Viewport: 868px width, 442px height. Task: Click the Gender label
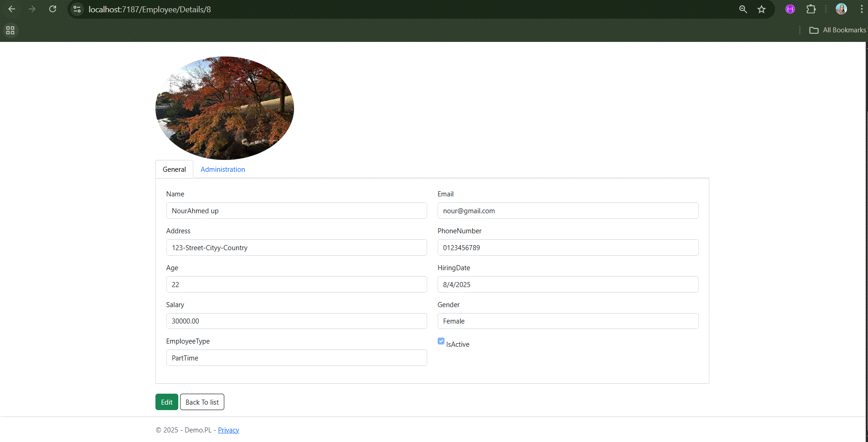(x=449, y=305)
